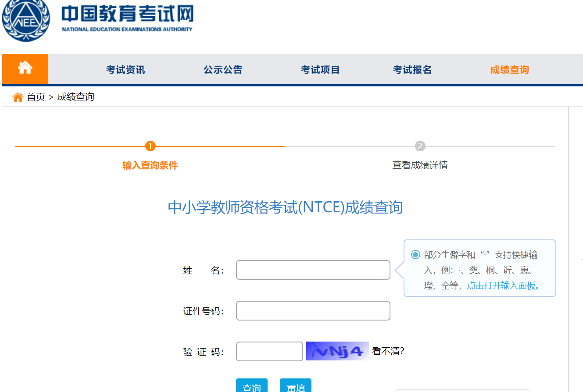Click the step 1 orange circle marker
This screenshot has height=392, width=583.
coord(150,146)
